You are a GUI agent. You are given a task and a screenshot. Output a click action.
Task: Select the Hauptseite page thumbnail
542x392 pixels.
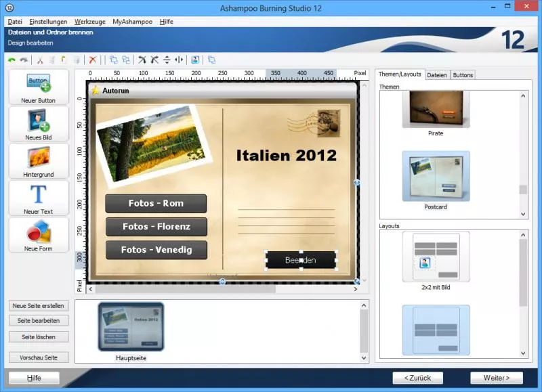coord(131,327)
